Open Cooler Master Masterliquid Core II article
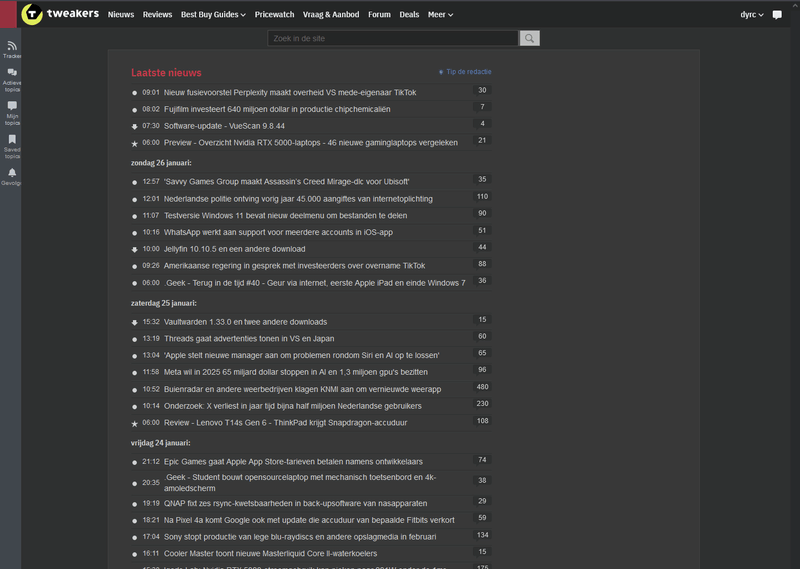This screenshot has width=800, height=569. [x=270, y=554]
